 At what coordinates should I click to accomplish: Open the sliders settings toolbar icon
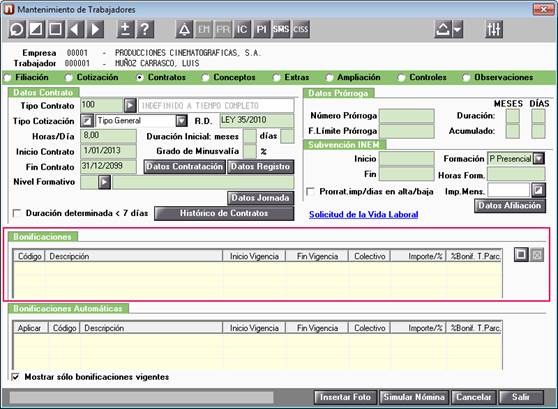coord(494,29)
